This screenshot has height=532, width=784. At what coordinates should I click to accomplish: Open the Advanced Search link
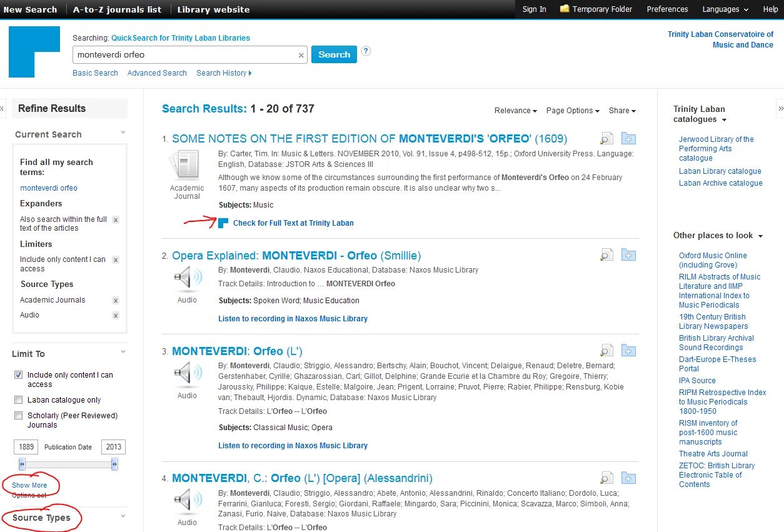click(x=157, y=73)
